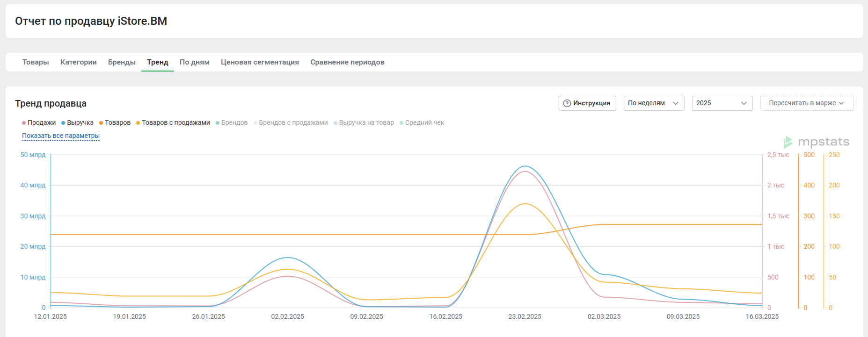Go to Ценовая сегментация tab
This screenshot has height=337, width=868.
pos(260,62)
